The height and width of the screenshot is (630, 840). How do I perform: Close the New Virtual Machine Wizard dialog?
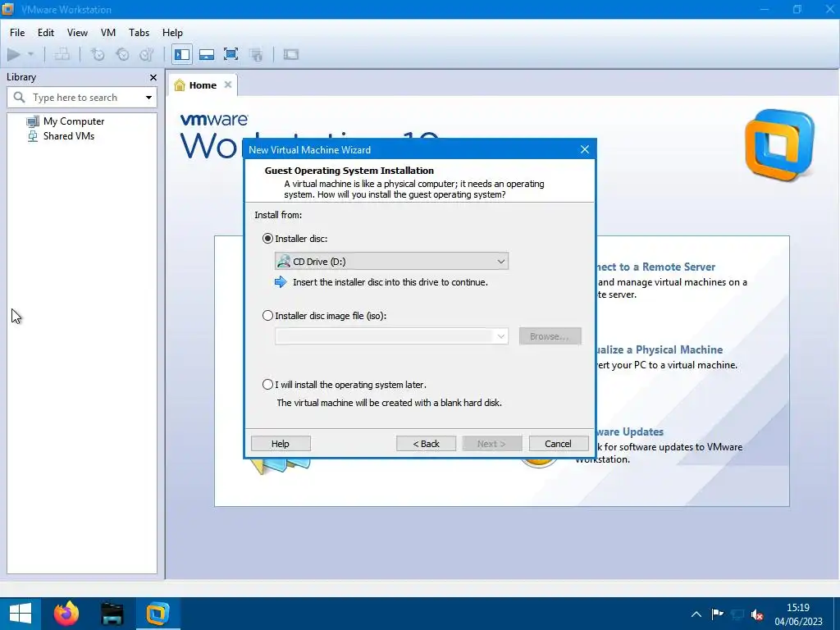pyautogui.click(x=584, y=149)
